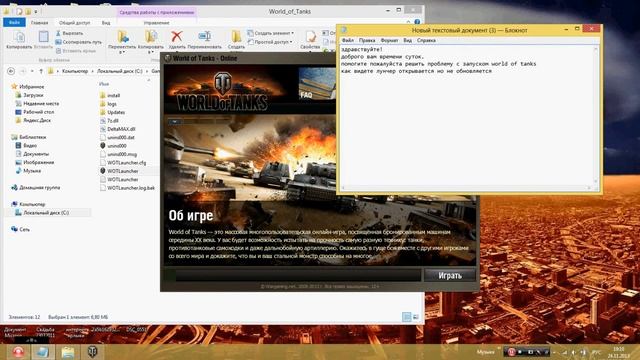The image size is (640, 360).
Task: Choose Скопировать путь in the ribbon
Action: click(x=78, y=42)
